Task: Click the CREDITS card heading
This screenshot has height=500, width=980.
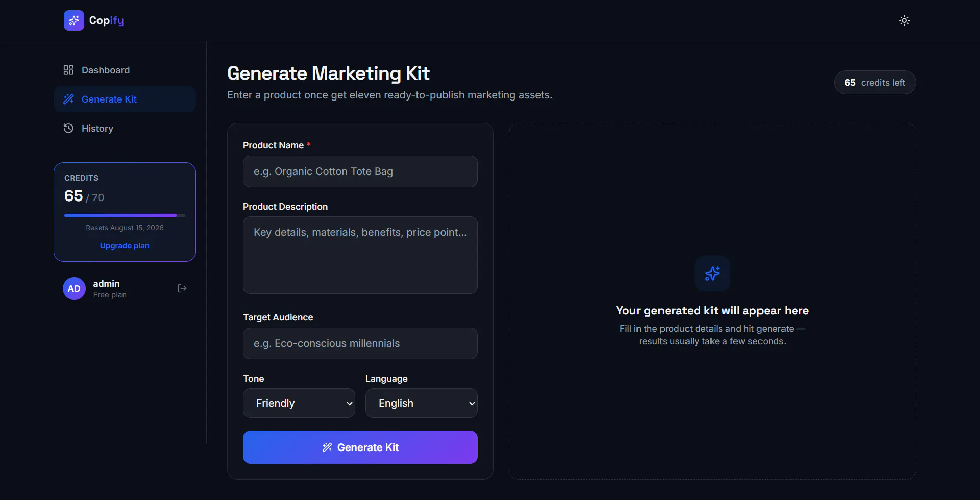Action: pos(81,178)
